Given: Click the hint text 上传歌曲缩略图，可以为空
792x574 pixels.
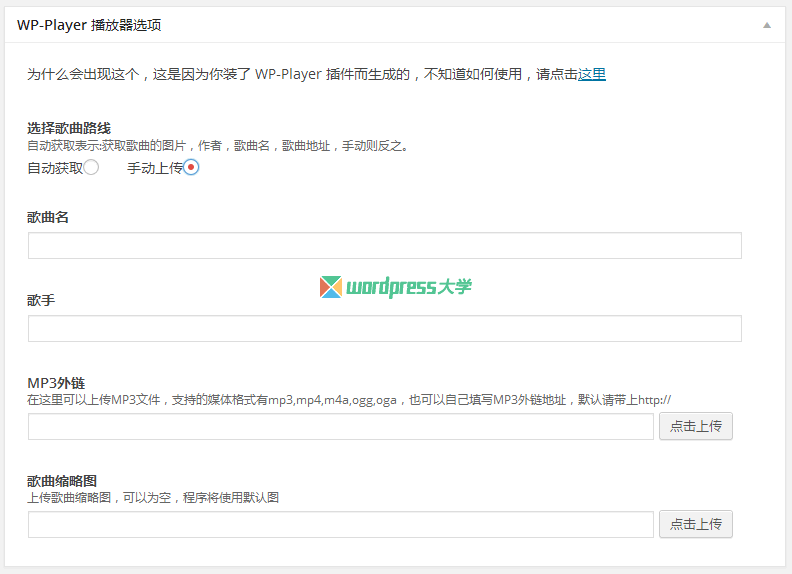Looking at the screenshot, I should point(153,498).
